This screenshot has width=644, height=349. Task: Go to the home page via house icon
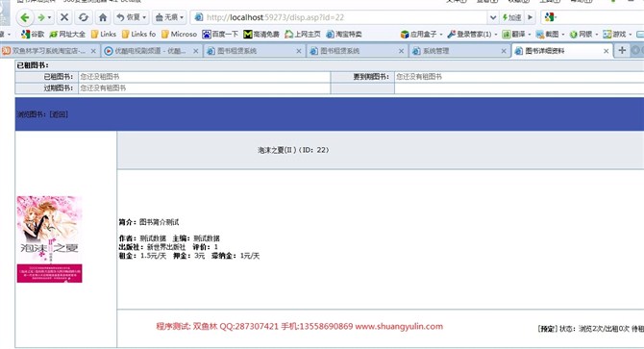(x=103, y=17)
